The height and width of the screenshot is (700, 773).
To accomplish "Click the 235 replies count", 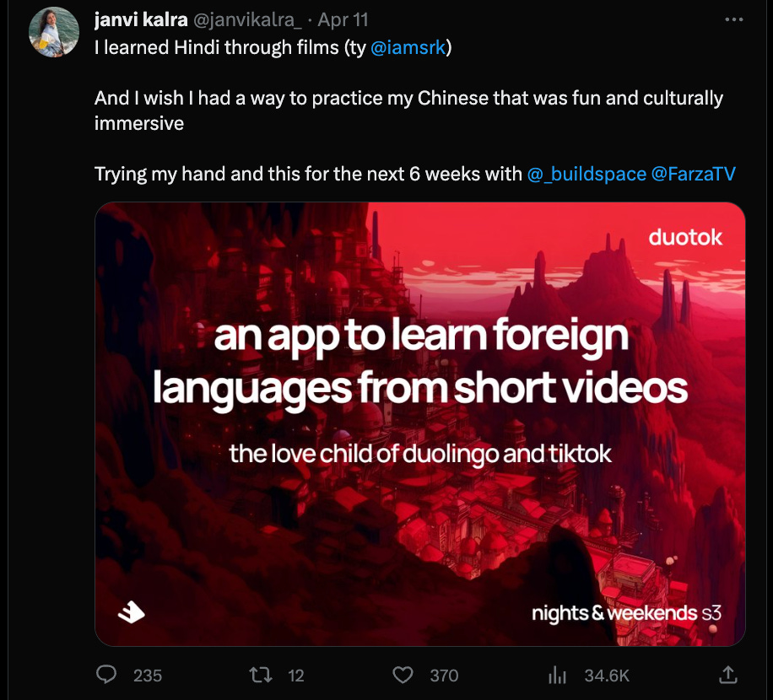I will coord(148,676).
